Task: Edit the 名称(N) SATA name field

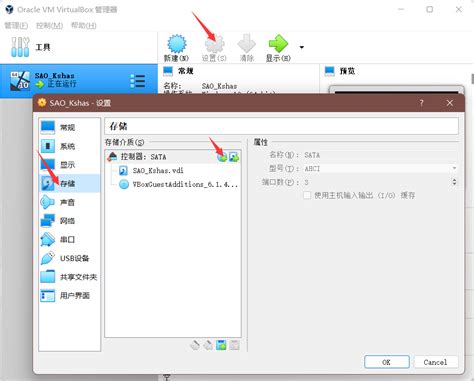Action: (x=380, y=155)
